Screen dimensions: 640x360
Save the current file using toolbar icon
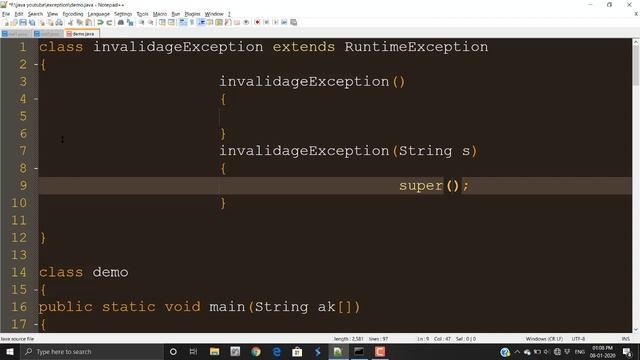pyautogui.click(x=23, y=22)
